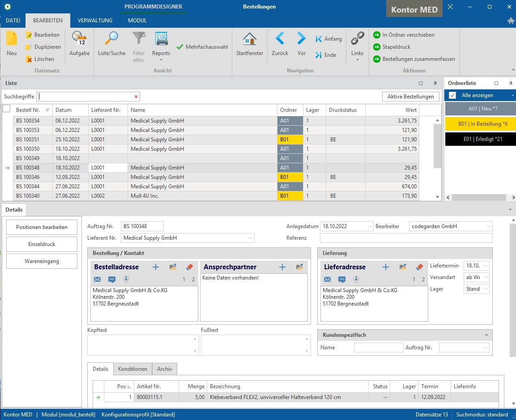Screen dimensions: 516x420
Task: Check the select-all box in list header
Action: (7, 109)
